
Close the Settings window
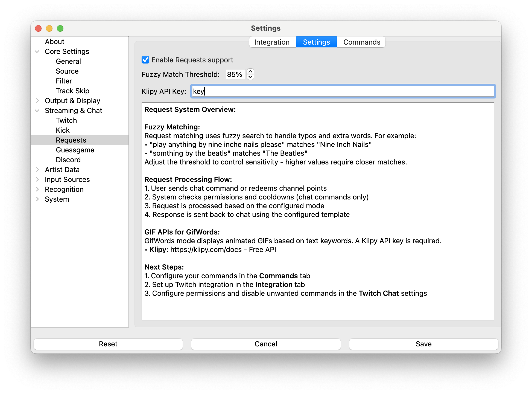tap(39, 28)
